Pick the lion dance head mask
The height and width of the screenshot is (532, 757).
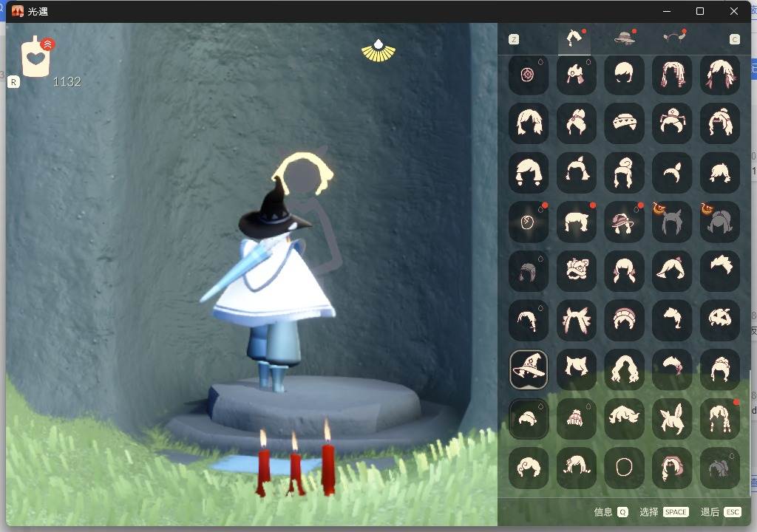(x=576, y=271)
